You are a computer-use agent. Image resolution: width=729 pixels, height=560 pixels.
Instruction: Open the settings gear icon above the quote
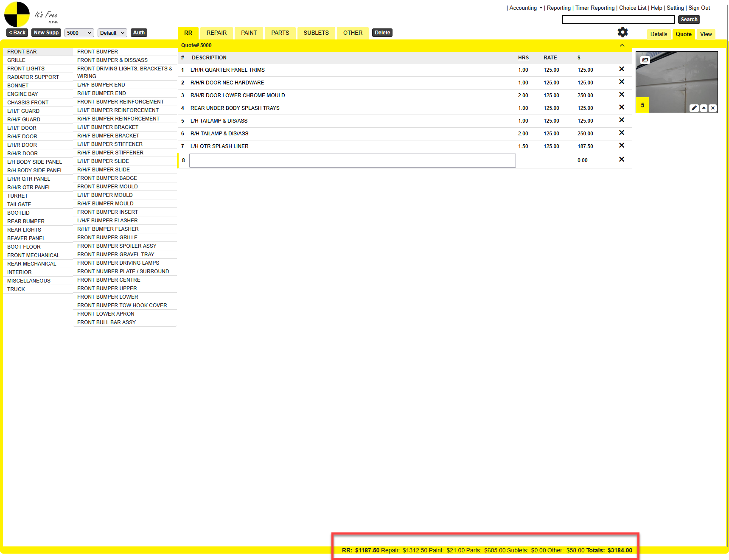point(622,32)
